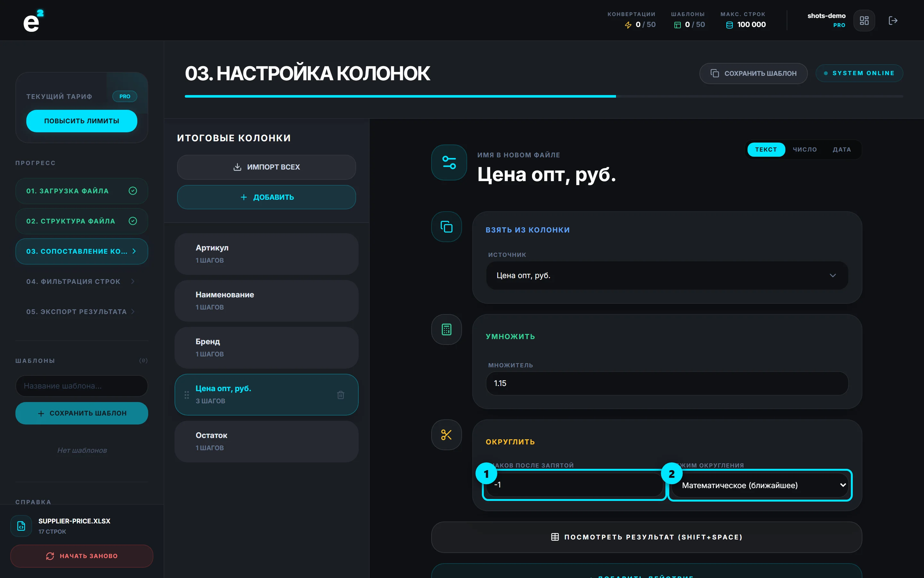
Task: Open step 05. Экспорт результата
Action: click(x=82, y=311)
